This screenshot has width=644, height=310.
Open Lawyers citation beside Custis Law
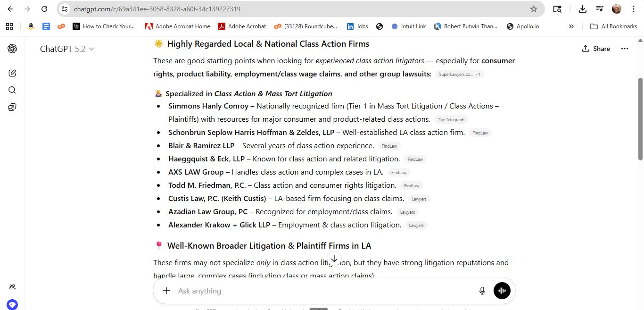[x=419, y=199]
